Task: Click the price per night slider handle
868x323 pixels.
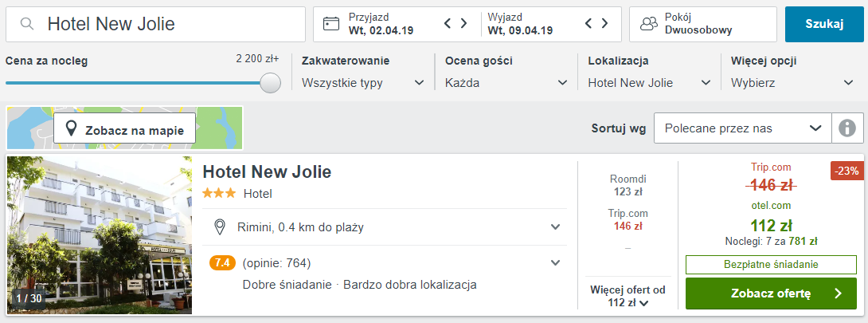Action: tap(270, 83)
